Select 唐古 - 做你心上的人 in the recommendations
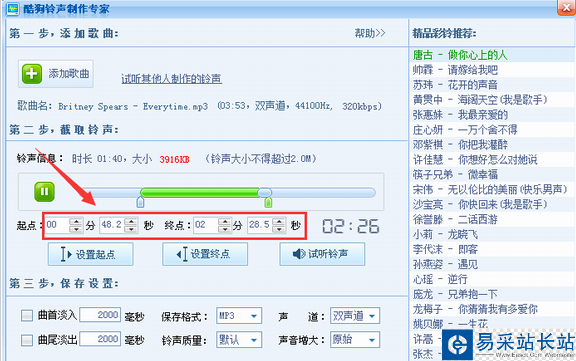 492,55
